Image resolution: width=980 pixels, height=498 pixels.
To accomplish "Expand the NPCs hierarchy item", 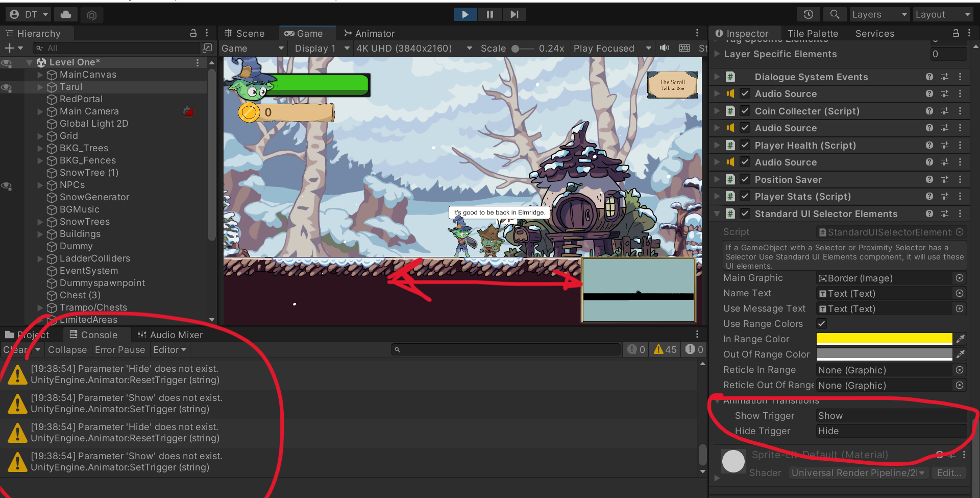I will (40, 185).
